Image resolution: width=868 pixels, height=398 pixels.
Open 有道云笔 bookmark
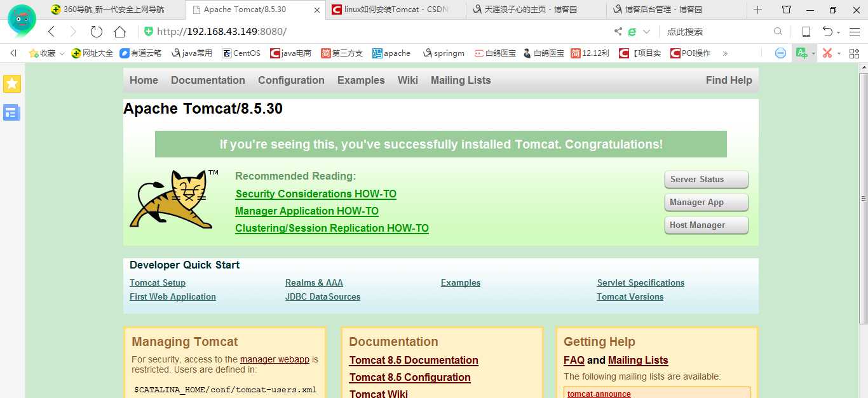coord(140,53)
